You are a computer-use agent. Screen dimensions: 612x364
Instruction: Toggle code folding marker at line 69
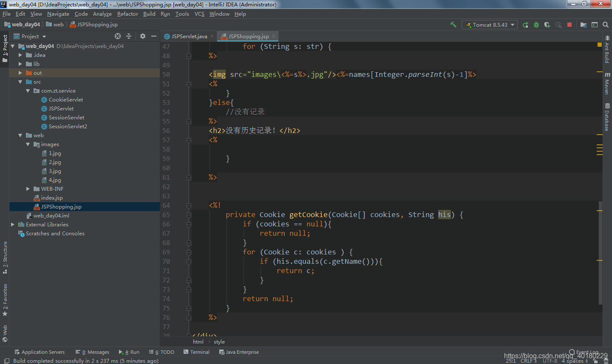(189, 252)
